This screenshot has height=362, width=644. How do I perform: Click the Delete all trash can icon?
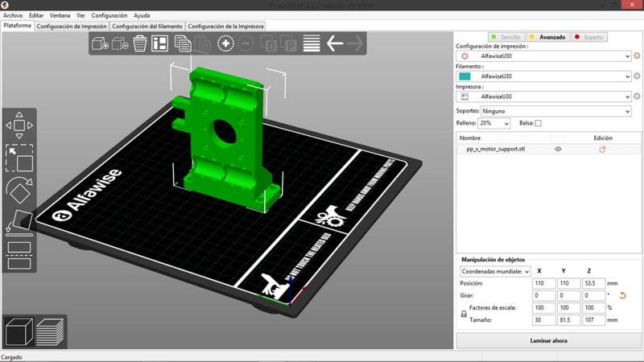click(139, 43)
